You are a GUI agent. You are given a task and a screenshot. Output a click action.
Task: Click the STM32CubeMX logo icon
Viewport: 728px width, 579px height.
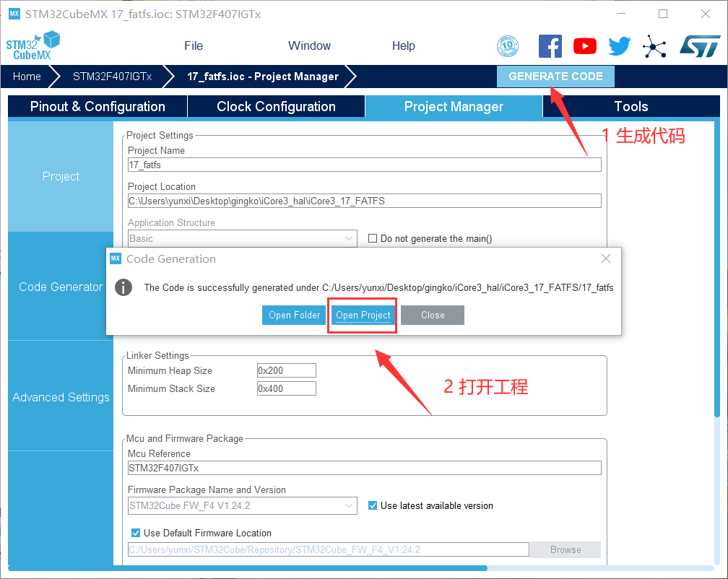(32, 45)
